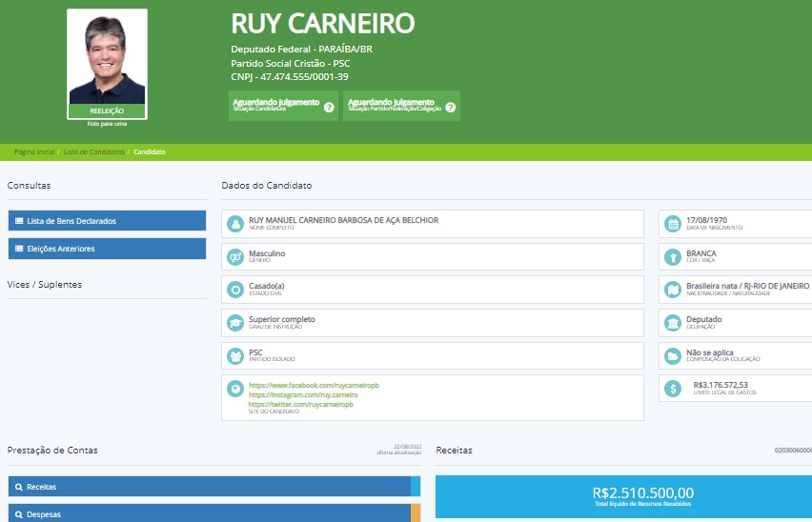Viewport: 812px width, 522px height.
Task: Open the candidate's Instagram link
Action: [302, 394]
